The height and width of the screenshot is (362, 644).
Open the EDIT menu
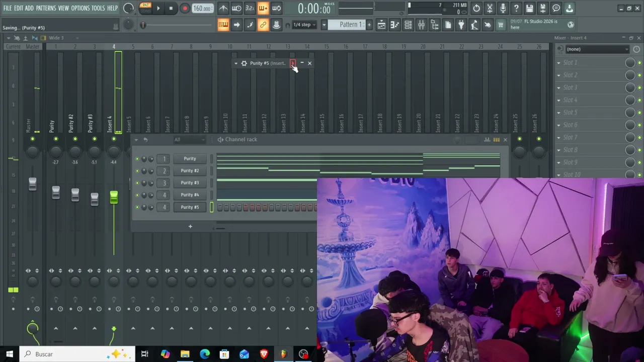point(19,8)
